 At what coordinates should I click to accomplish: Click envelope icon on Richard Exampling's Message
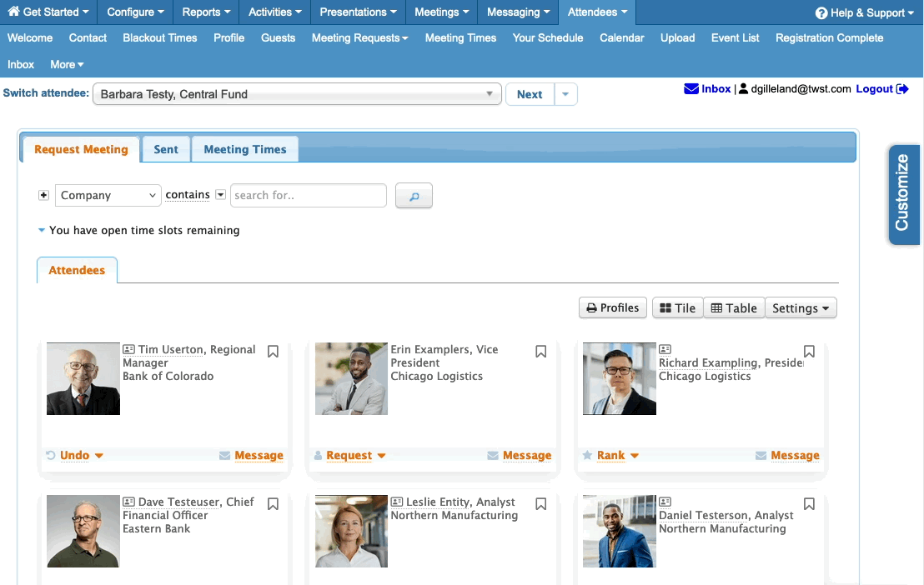(761, 455)
